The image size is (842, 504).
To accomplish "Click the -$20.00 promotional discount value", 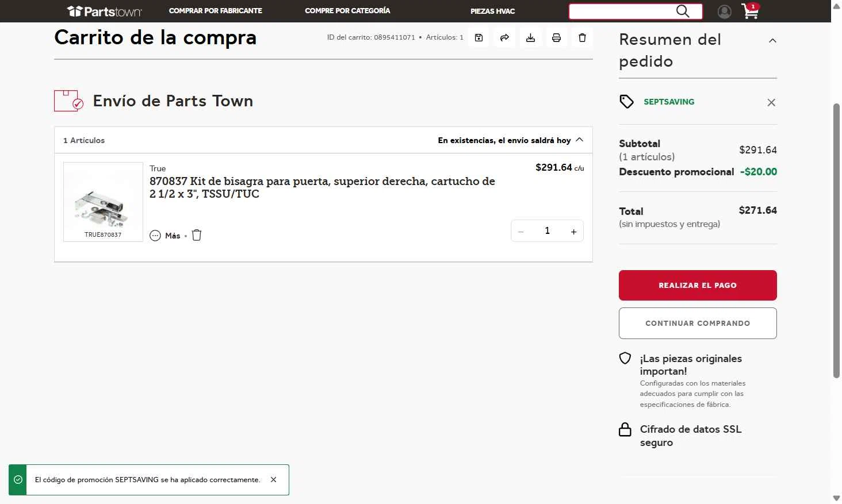I will click(759, 172).
